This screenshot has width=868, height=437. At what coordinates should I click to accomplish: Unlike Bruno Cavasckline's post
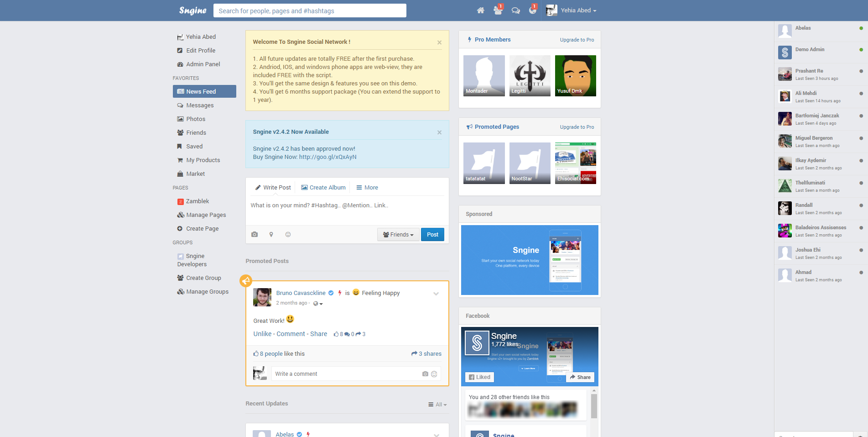pyautogui.click(x=262, y=334)
